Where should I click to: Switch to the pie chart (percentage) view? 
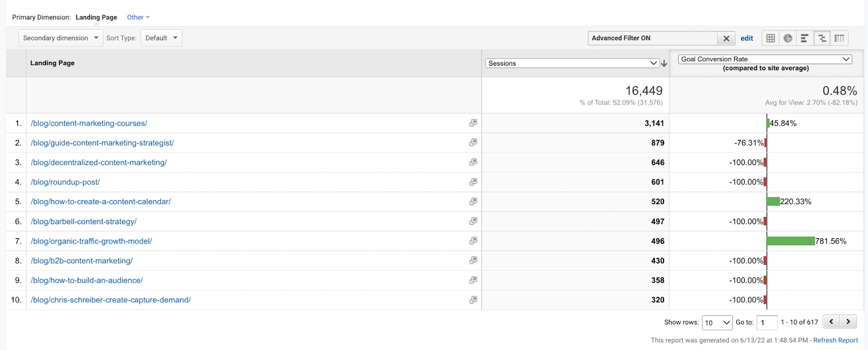788,38
